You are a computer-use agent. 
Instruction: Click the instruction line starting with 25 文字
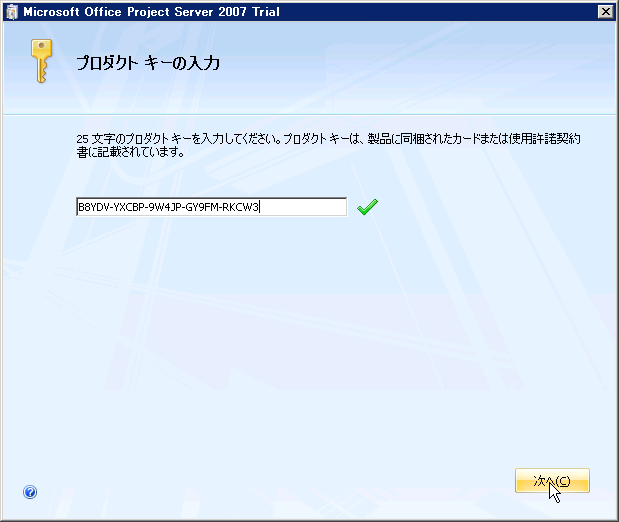[328, 139]
